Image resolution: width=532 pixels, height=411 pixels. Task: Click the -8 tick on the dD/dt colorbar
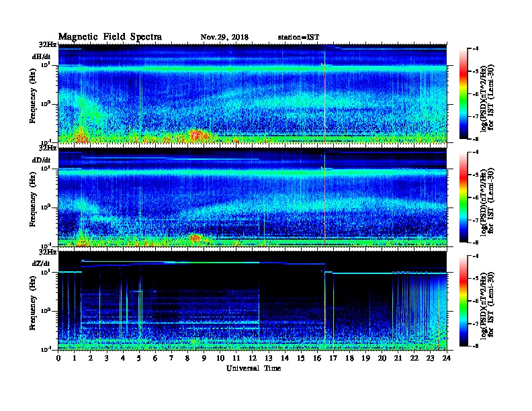476,242
